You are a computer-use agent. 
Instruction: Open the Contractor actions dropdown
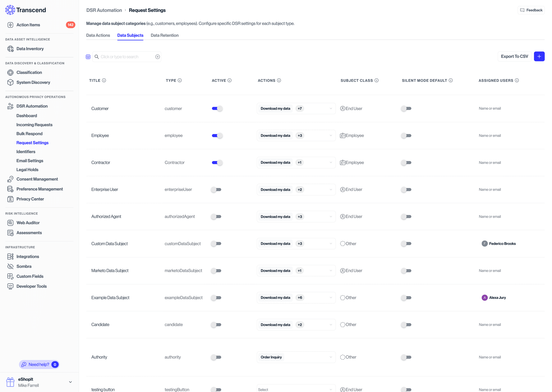pyautogui.click(x=331, y=162)
